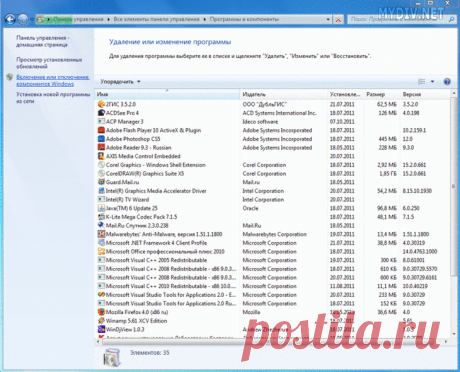Image resolution: width=460 pixels, height=372 pixels.
Task: Click the Java 6 Update 25 icon
Action: point(101,208)
